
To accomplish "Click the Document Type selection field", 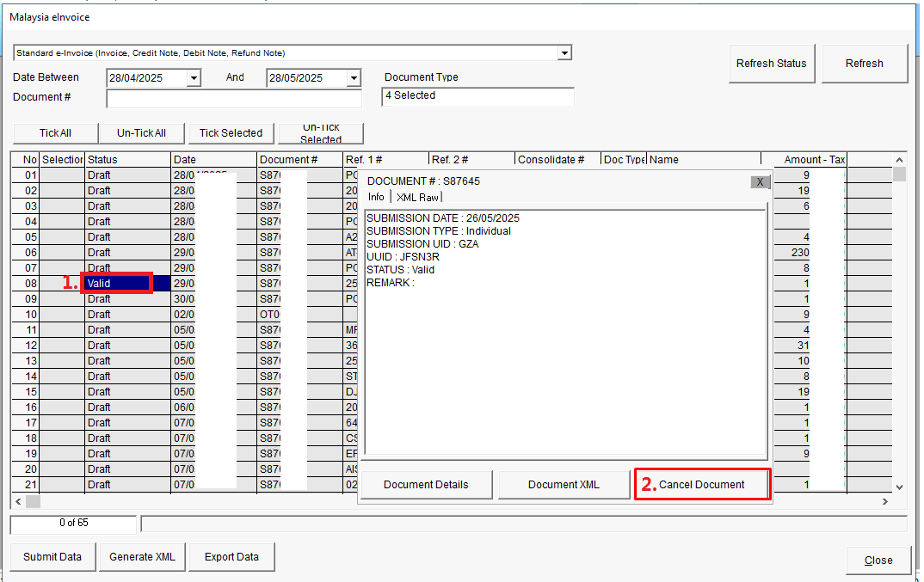I will coord(477,96).
